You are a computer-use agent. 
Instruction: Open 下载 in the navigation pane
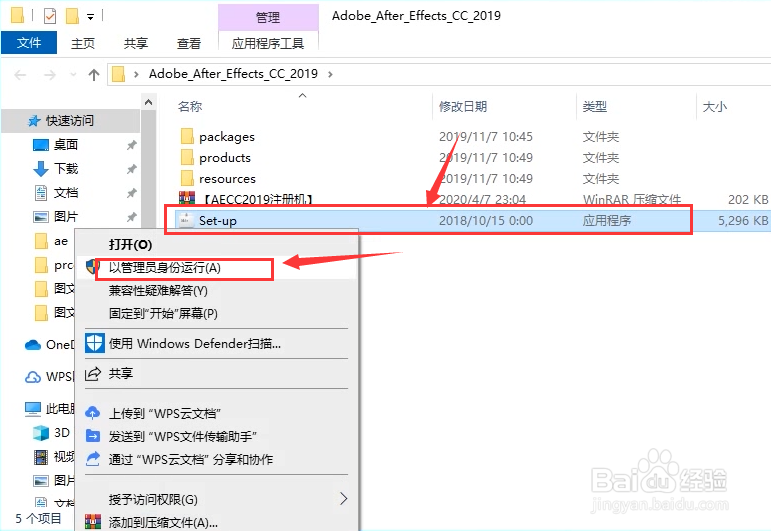(66, 169)
